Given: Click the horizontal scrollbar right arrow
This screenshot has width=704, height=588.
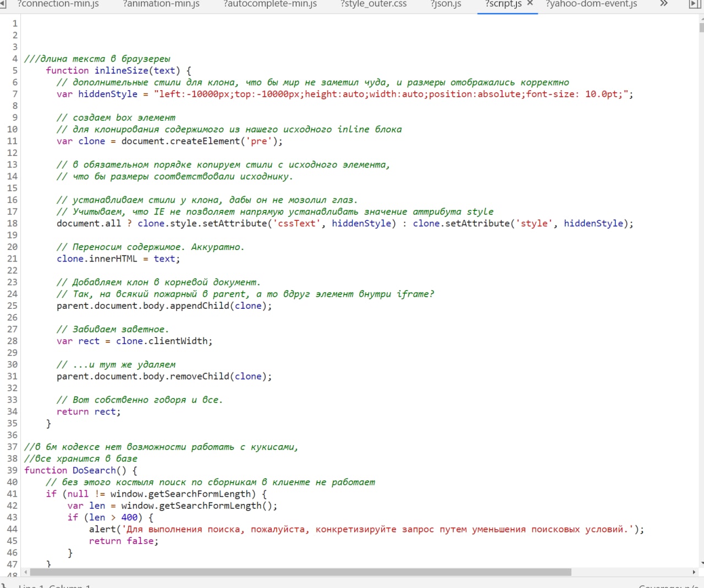Looking at the screenshot, I should pos(694,572).
